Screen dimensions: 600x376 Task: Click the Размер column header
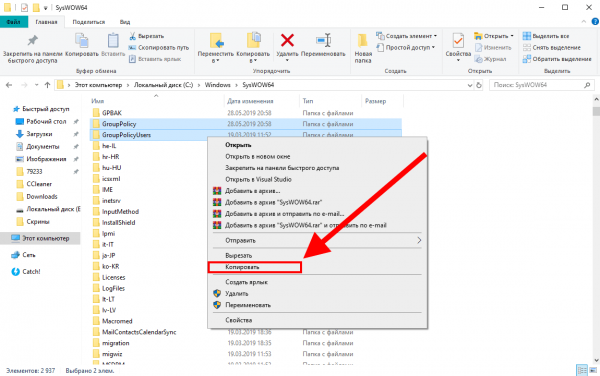(x=375, y=101)
